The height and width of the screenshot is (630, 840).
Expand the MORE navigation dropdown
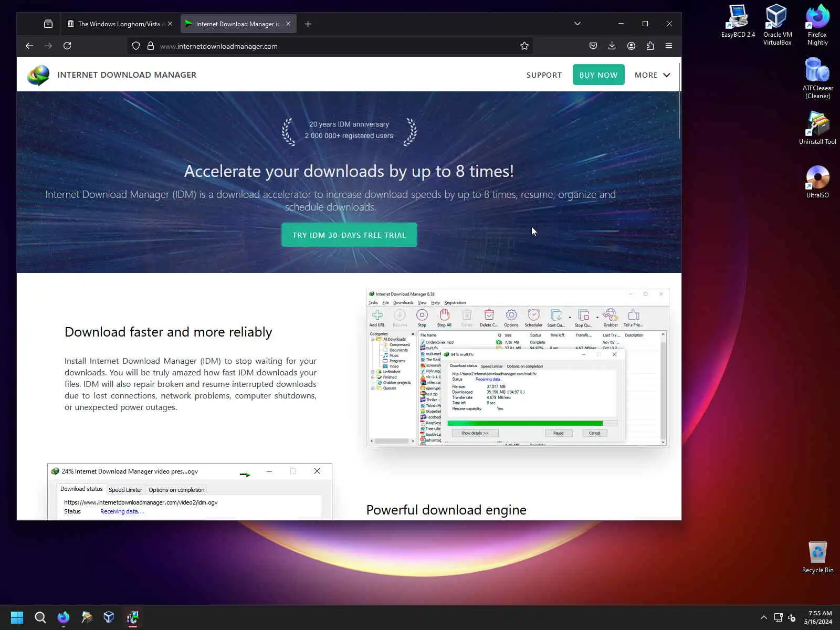pyautogui.click(x=652, y=75)
